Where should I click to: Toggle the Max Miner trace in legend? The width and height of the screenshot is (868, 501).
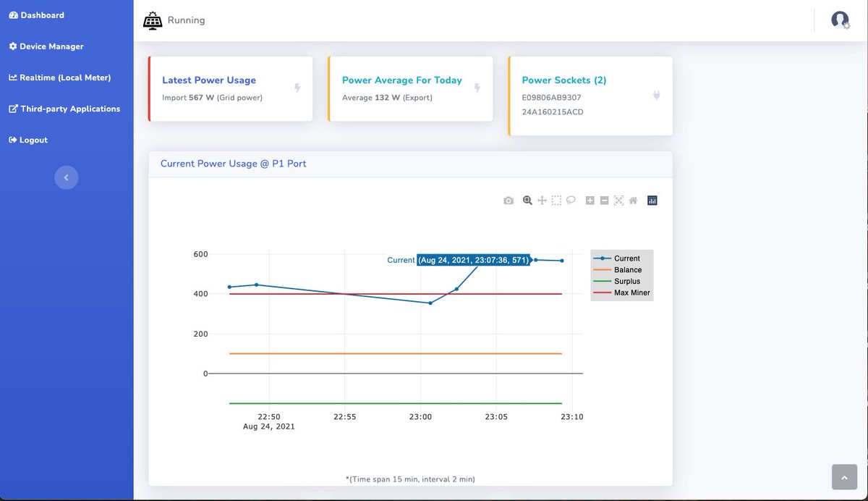click(622, 293)
